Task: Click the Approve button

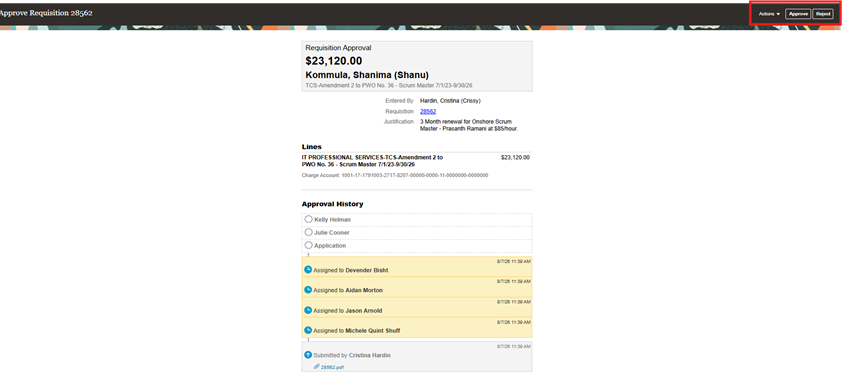Action: coord(798,14)
